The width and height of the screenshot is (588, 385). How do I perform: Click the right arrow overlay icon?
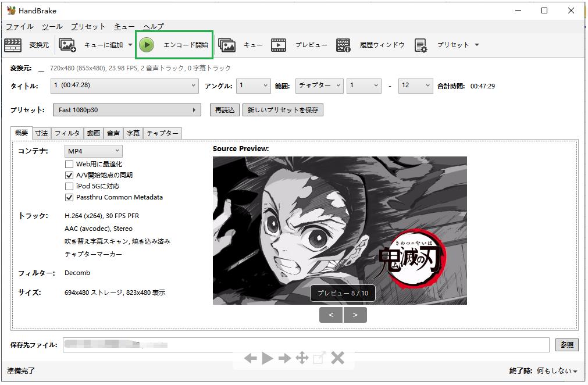click(x=284, y=359)
